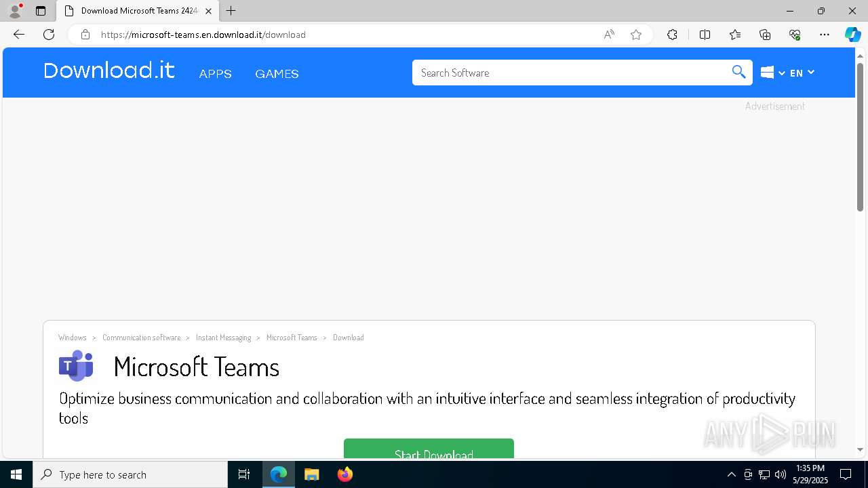Open the Extensions puzzle icon
The width and height of the screenshot is (868, 488).
tap(672, 35)
